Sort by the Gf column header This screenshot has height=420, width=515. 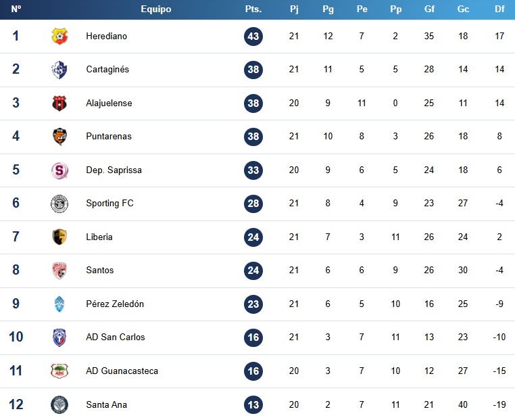point(429,9)
